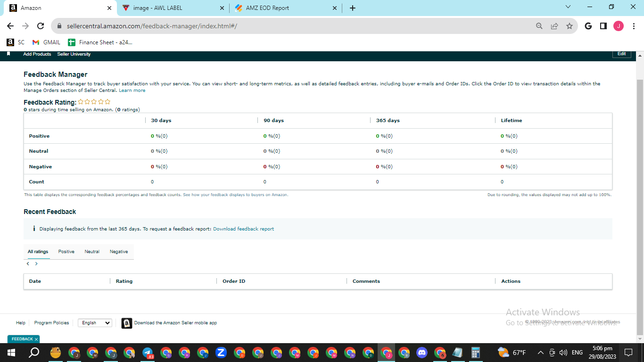The height and width of the screenshot is (362, 644).
Task: Open the Google G extension icon
Action: coord(588,26)
